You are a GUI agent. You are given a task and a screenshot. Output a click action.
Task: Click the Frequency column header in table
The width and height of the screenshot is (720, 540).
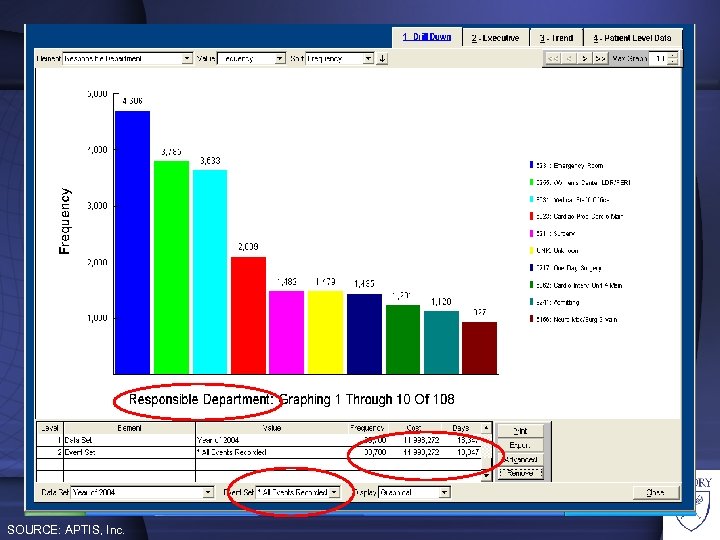pos(367,428)
